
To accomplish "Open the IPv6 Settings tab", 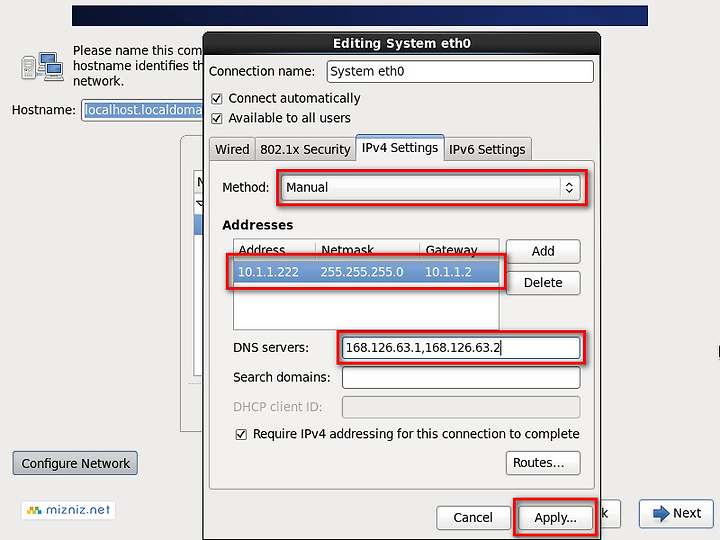I will [x=487, y=149].
